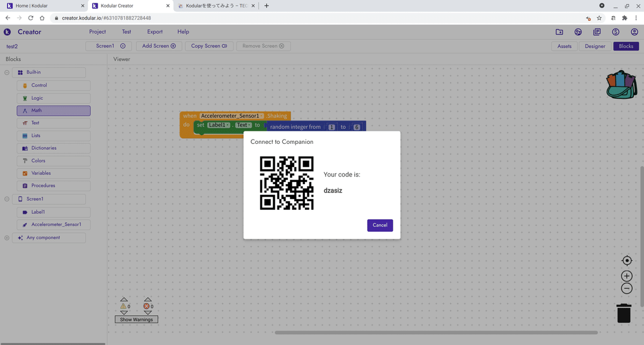Go to browser home page icon
This screenshot has height=345, width=644.
click(42, 18)
